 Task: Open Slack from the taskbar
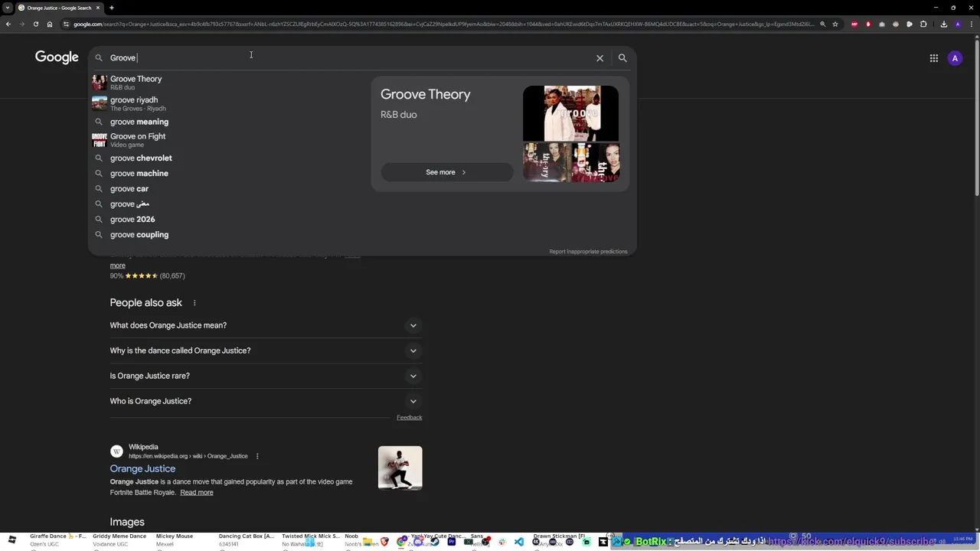tap(502, 542)
